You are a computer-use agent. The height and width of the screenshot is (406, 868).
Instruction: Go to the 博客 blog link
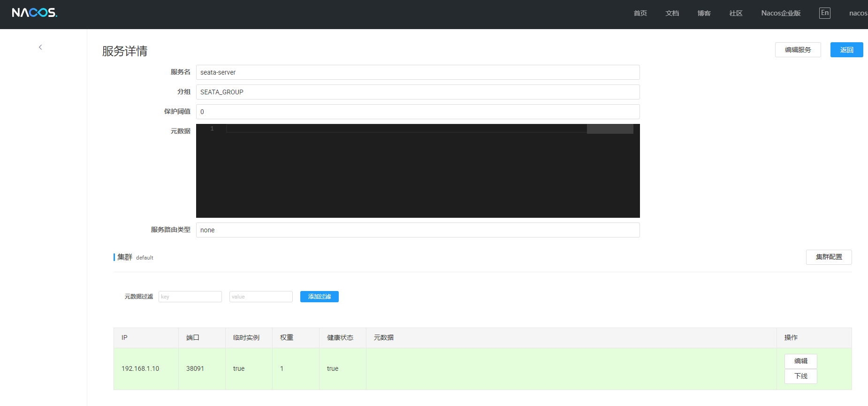pyautogui.click(x=704, y=13)
